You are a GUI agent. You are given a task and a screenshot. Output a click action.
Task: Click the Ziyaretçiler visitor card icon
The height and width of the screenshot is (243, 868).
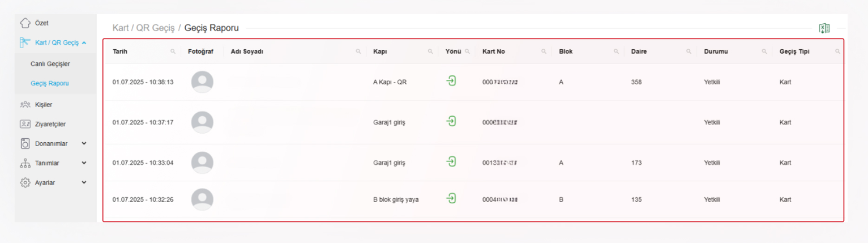pyautogui.click(x=25, y=124)
